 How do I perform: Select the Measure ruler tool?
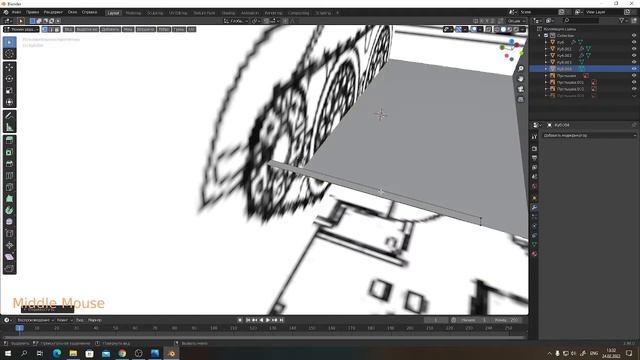pos(9,127)
